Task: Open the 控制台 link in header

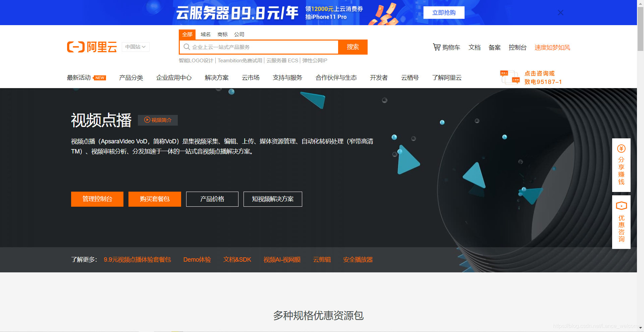Action: (518, 48)
